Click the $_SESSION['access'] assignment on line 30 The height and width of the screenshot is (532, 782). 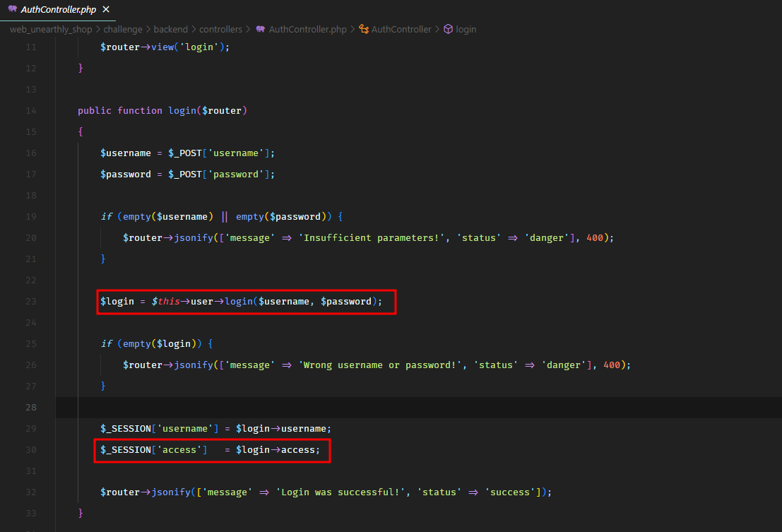[x=211, y=450]
